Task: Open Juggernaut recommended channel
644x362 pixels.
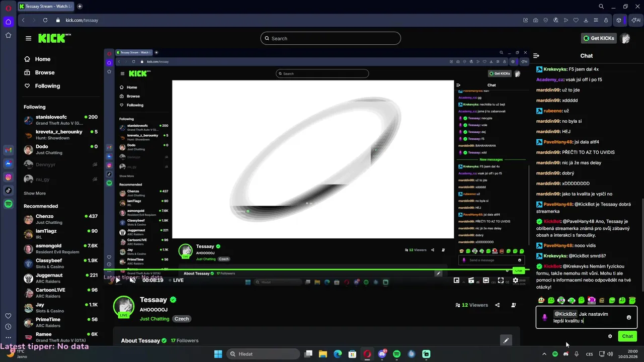Action: (60, 278)
